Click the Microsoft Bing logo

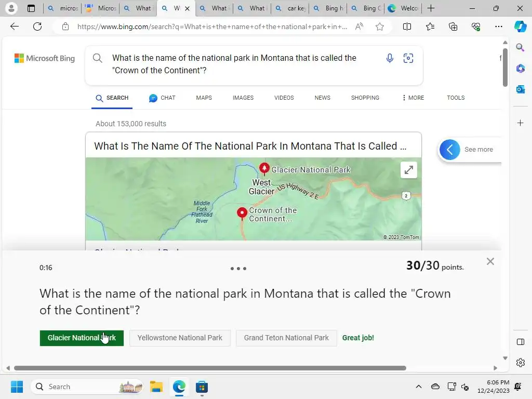pyautogui.click(x=45, y=58)
